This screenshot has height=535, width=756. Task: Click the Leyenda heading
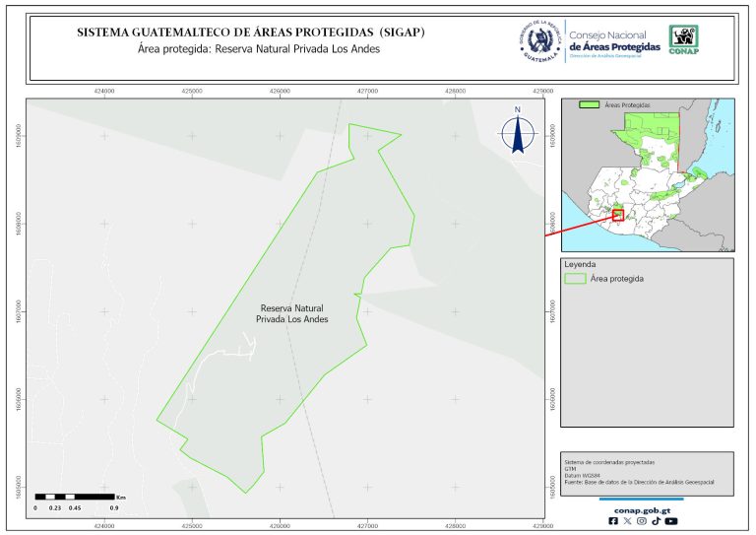[580, 264]
